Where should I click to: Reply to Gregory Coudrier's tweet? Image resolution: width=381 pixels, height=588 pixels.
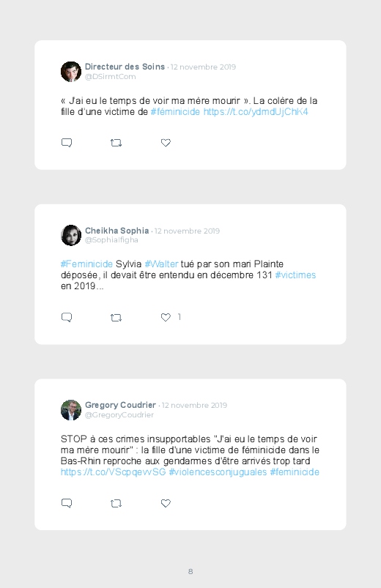tap(67, 503)
